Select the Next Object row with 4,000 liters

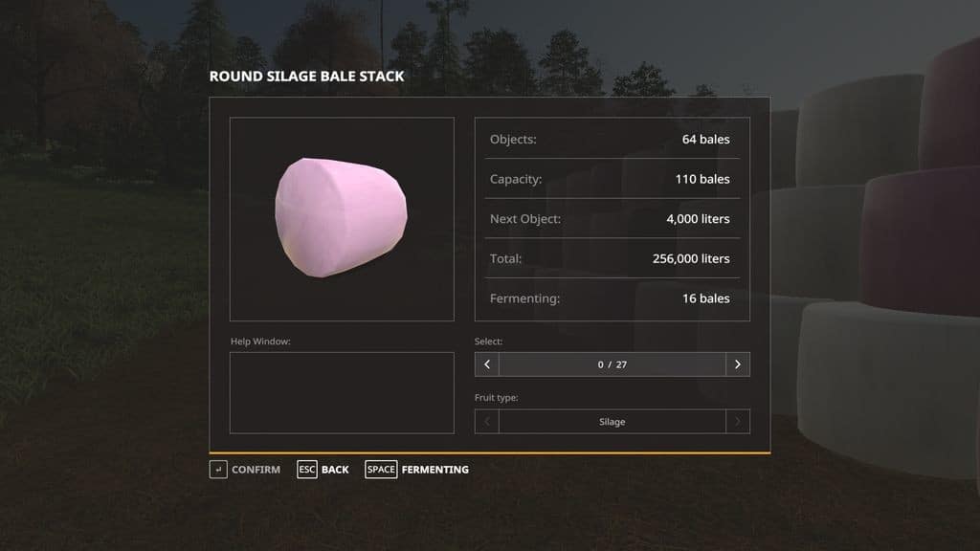611,219
